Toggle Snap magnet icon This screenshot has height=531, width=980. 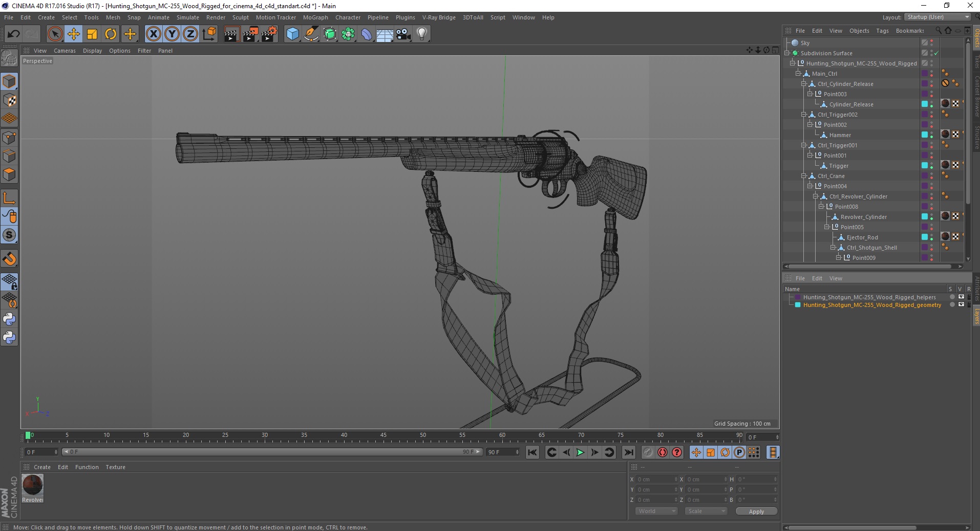coord(9,259)
